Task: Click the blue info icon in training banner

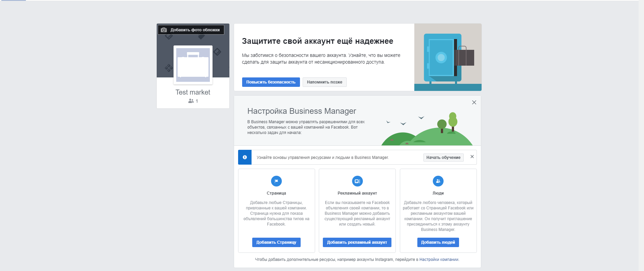Action: pos(245,157)
